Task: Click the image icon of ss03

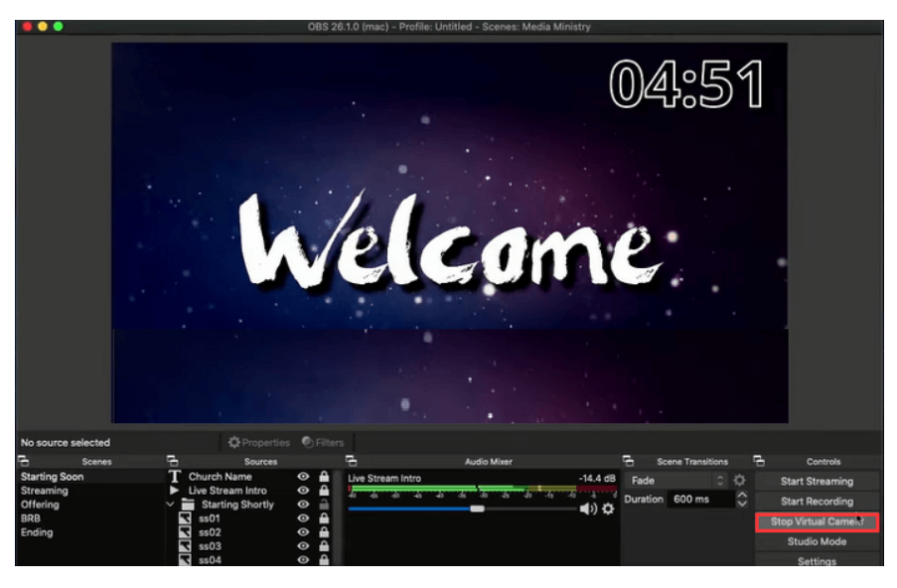Action: pos(185,546)
